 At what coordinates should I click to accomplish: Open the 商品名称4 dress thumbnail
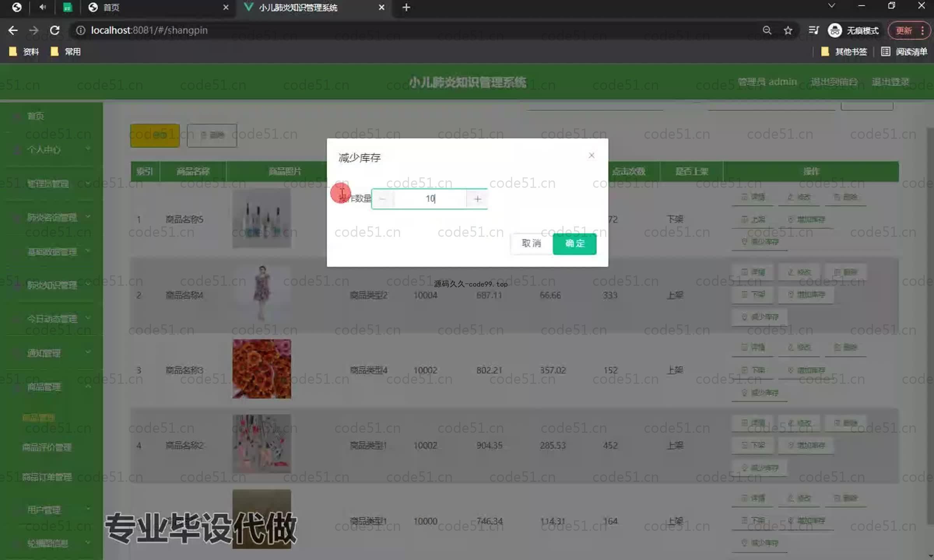coord(262,294)
